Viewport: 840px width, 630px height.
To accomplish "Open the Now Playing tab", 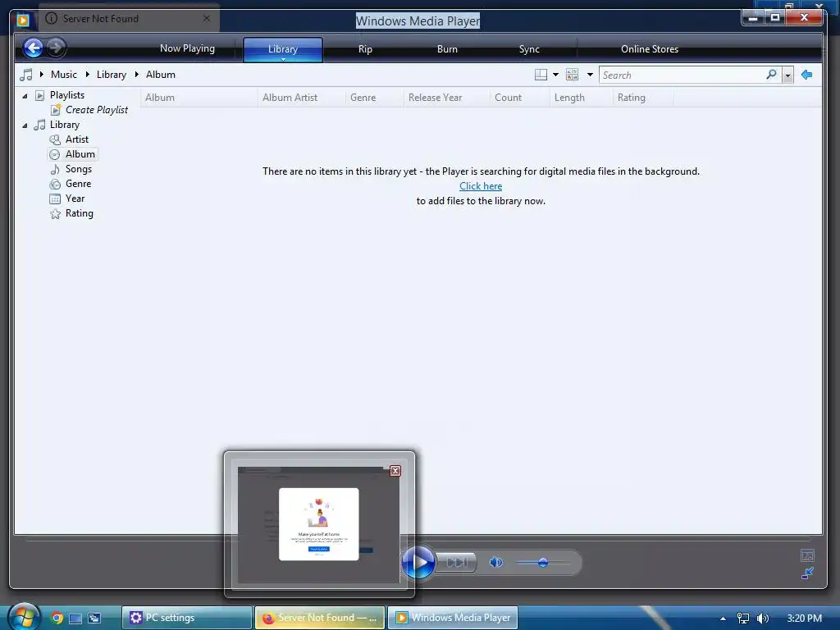I will click(187, 48).
